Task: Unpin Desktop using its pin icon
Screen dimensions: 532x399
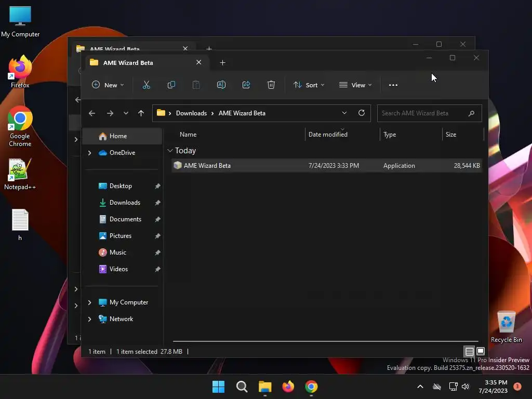Action: point(157,186)
